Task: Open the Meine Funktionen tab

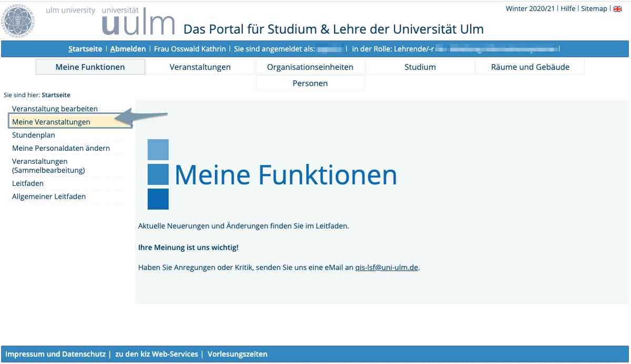Action: click(x=90, y=67)
